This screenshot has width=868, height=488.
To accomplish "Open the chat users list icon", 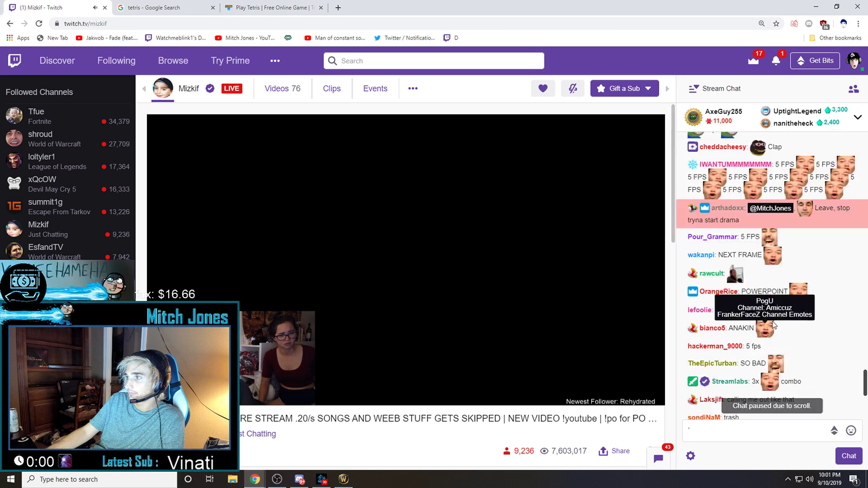I will click(x=853, y=89).
